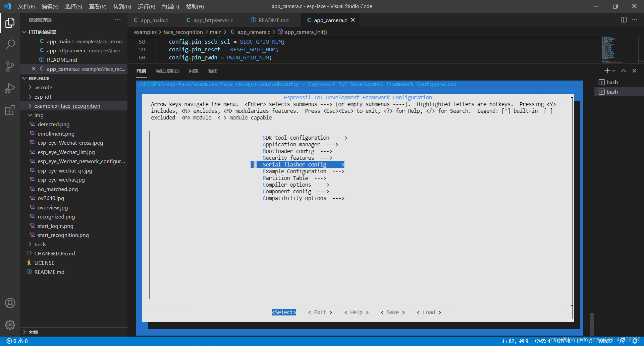Switch to the 输出 panel tab
Screen dimensions: 644x346
tap(213, 71)
